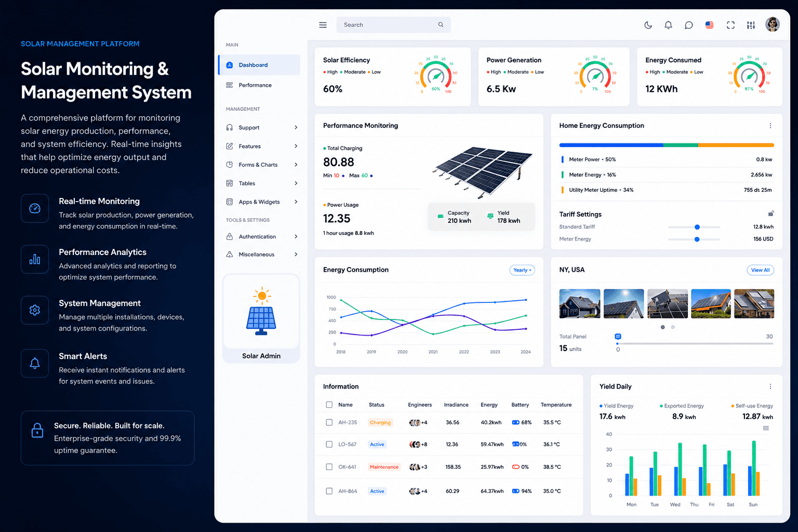Image resolution: width=798 pixels, height=532 pixels.
Task: Click the Smart Alerts bell icon
Action: click(x=35, y=363)
